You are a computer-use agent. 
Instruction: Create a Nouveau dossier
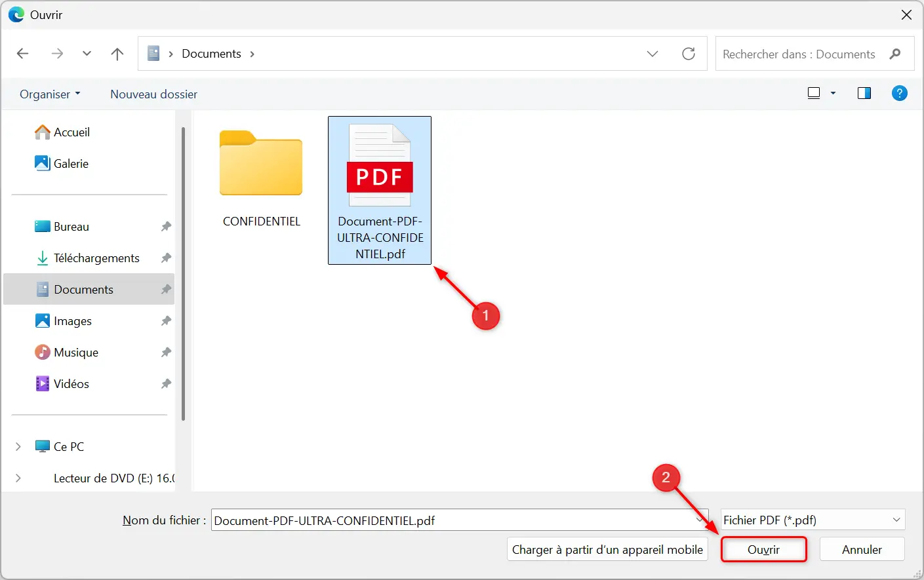click(153, 94)
